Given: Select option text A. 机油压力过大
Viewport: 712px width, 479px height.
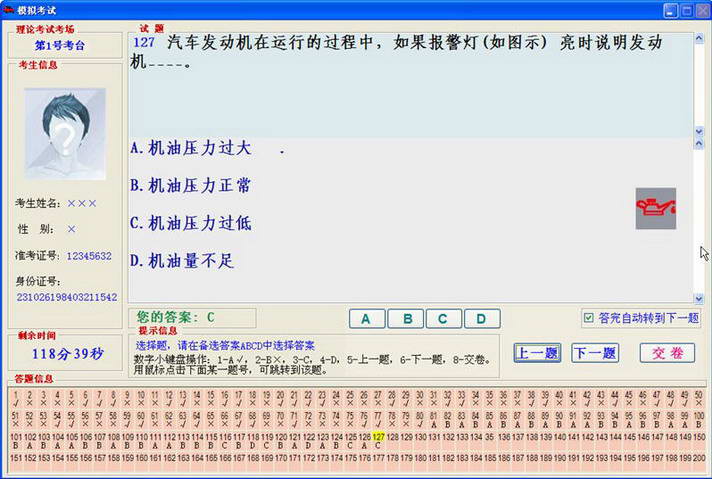Looking at the screenshot, I should click(x=190, y=148).
